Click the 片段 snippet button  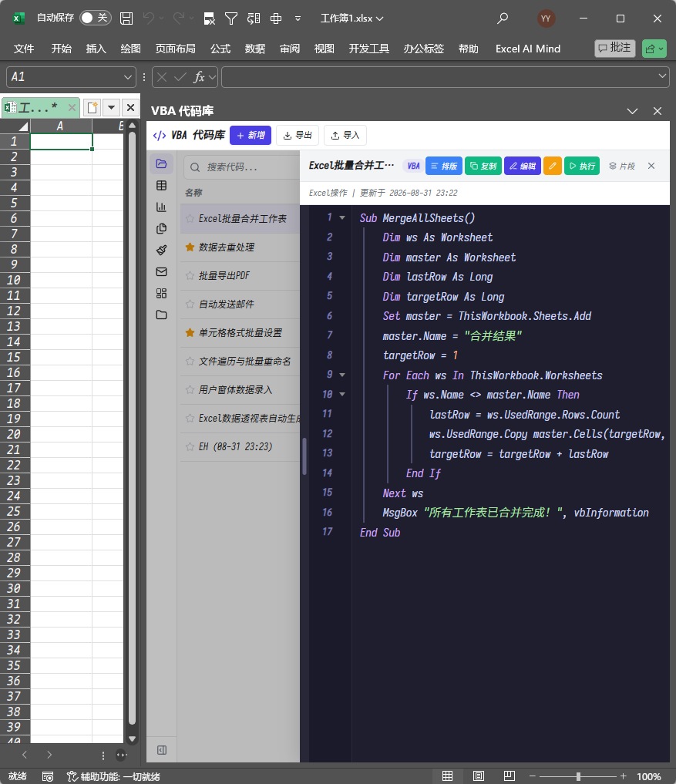[x=621, y=166]
